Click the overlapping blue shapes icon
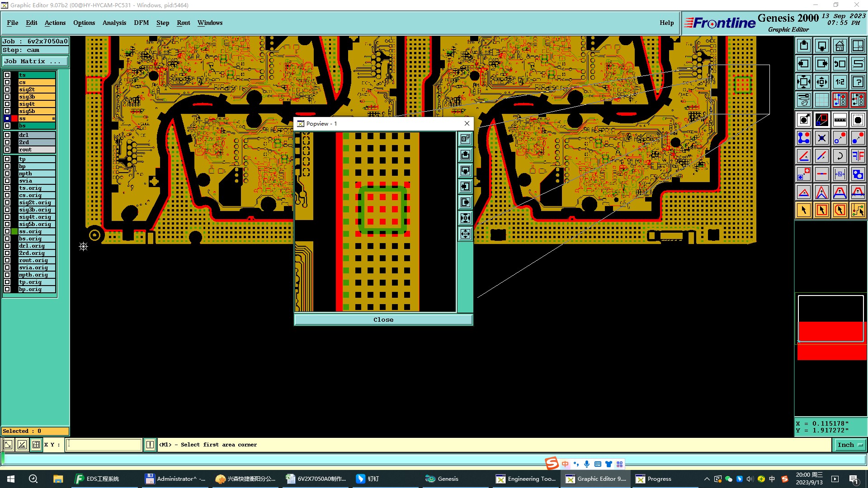 point(858,174)
